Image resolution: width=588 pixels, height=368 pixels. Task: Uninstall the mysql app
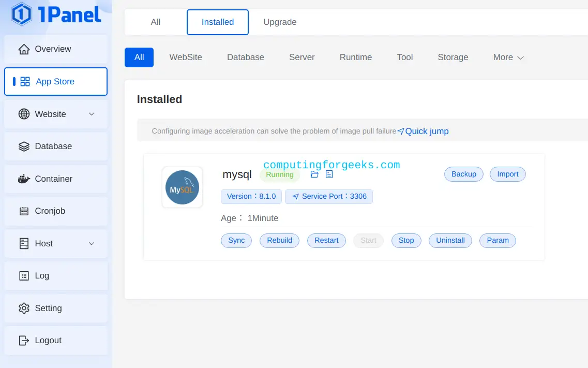(x=450, y=241)
